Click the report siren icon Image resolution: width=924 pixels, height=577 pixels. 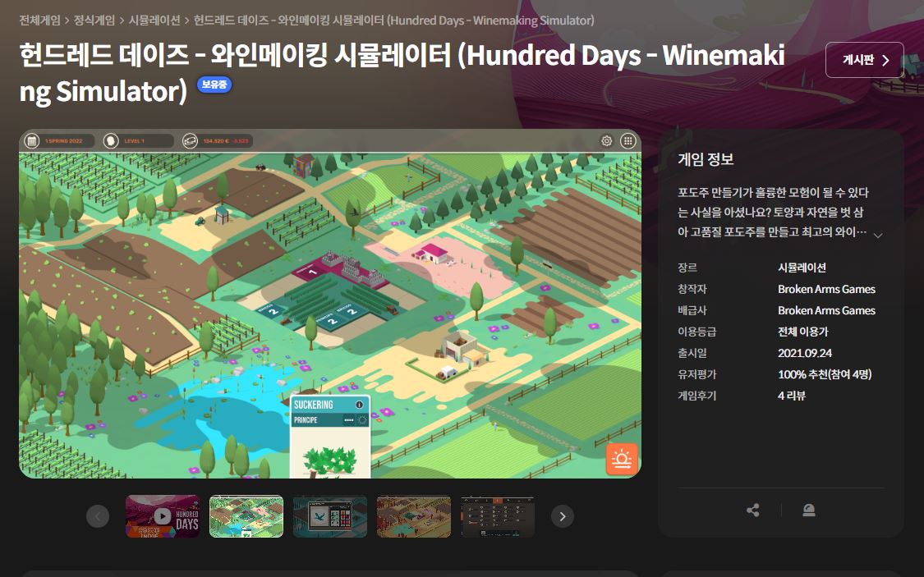pyautogui.click(x=809, y=510)
